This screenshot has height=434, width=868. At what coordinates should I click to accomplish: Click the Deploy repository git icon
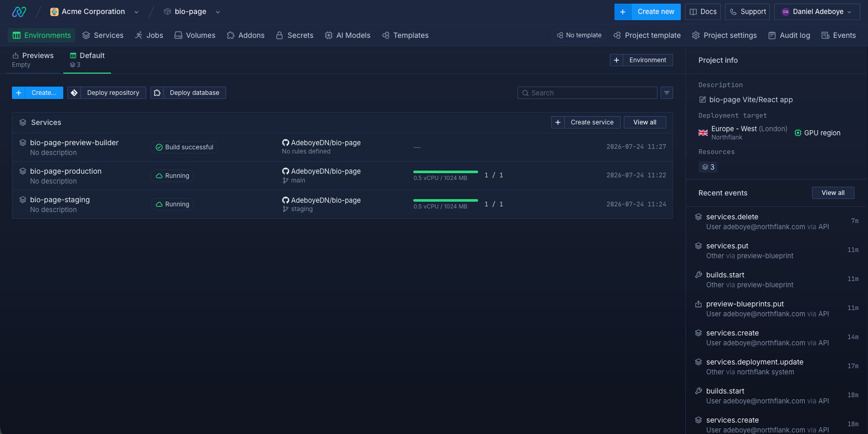tap(74, 93)
